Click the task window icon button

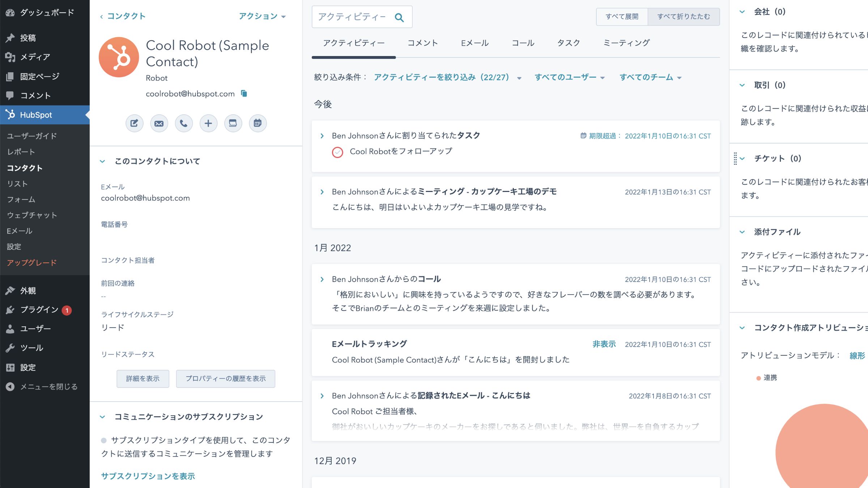233,123
